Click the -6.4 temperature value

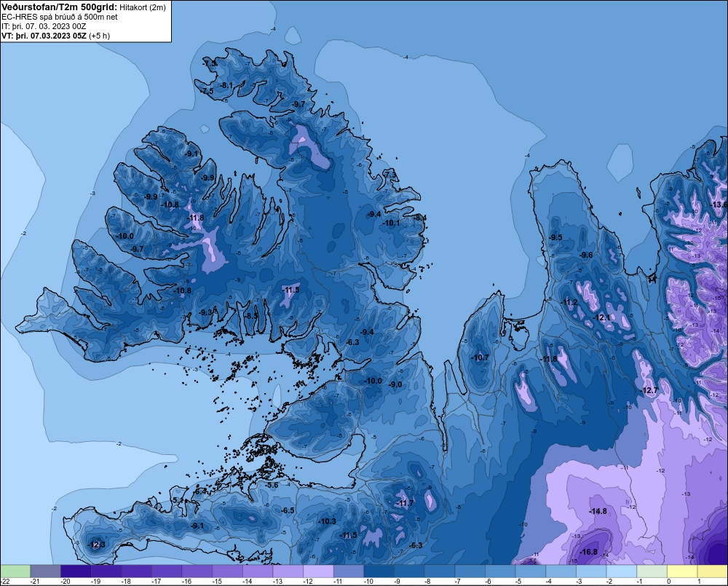[x=200, y=491]
